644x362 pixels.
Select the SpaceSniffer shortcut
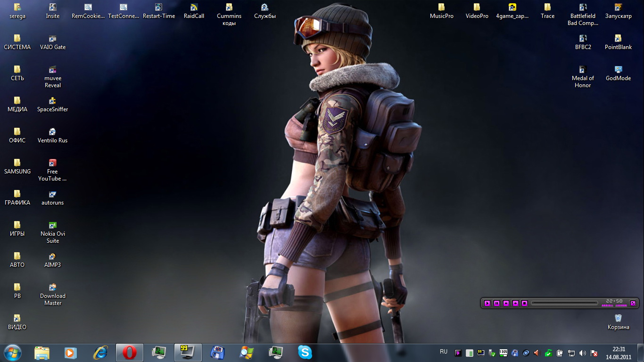point(53,105)
